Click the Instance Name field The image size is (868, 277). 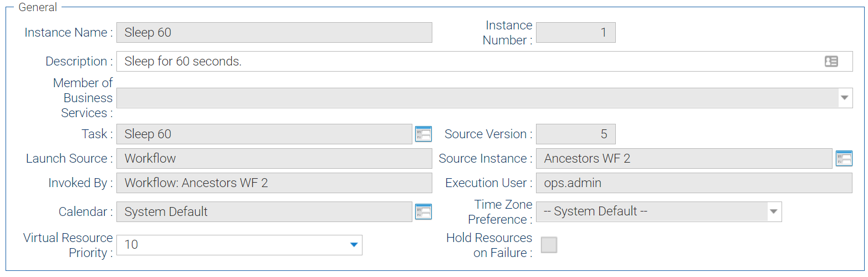(x=274, y=33)
